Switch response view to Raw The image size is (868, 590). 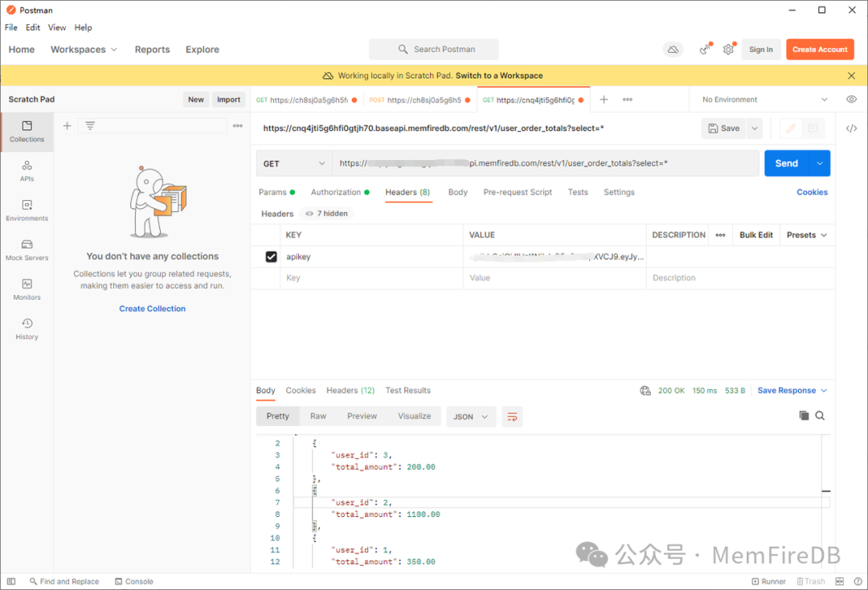[x=317, y=416]
